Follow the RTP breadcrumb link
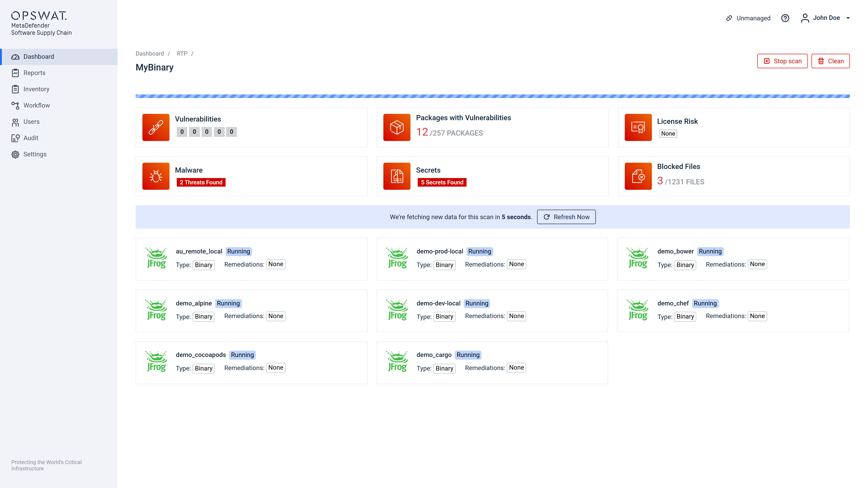868x488 pixels. pyautogui.click(x=182, y=54)
